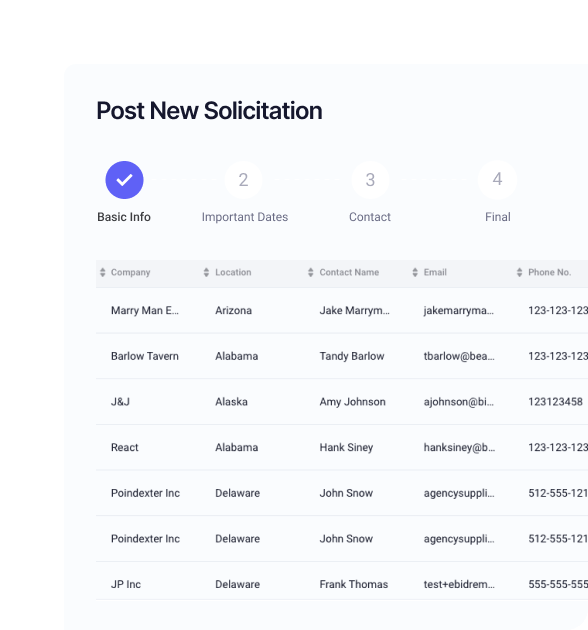Click phone number '123123458'
Image resolution: width=588 pixels, height=630 pixels.
555,402
